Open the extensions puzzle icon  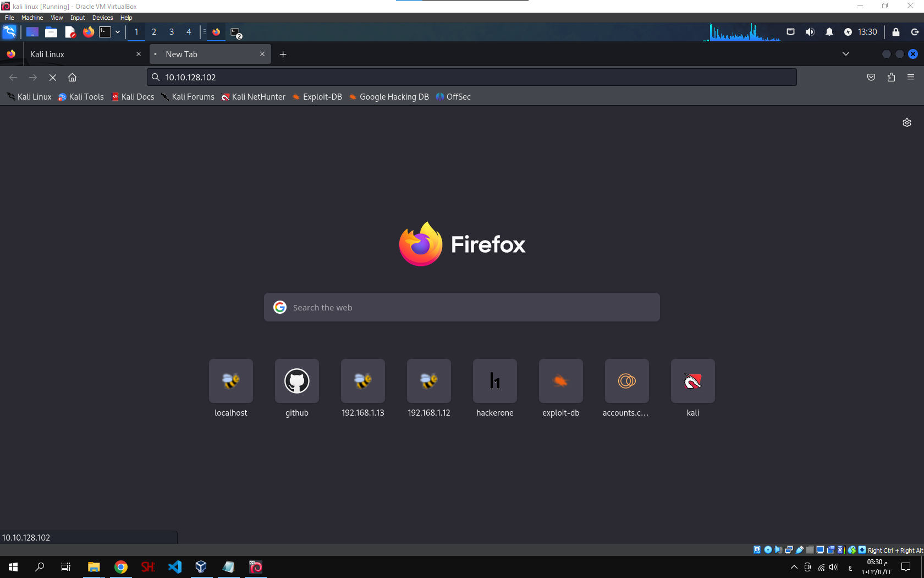[x=891, y=77]
